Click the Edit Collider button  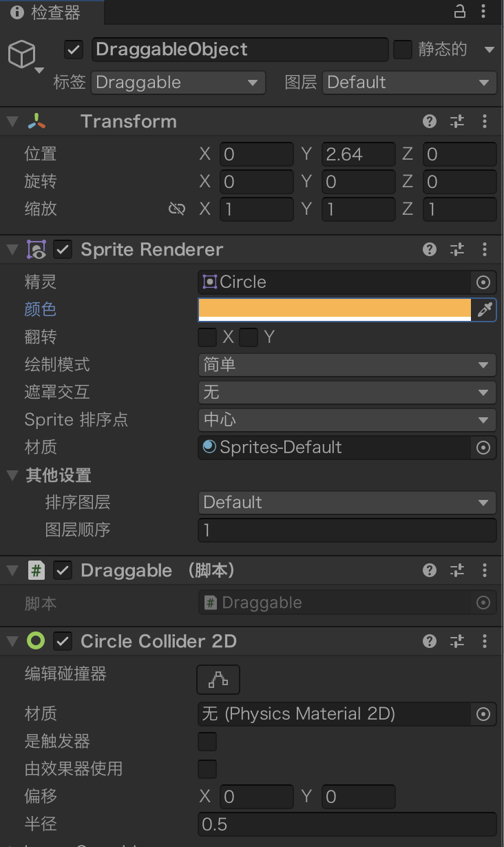pos(218,680)
